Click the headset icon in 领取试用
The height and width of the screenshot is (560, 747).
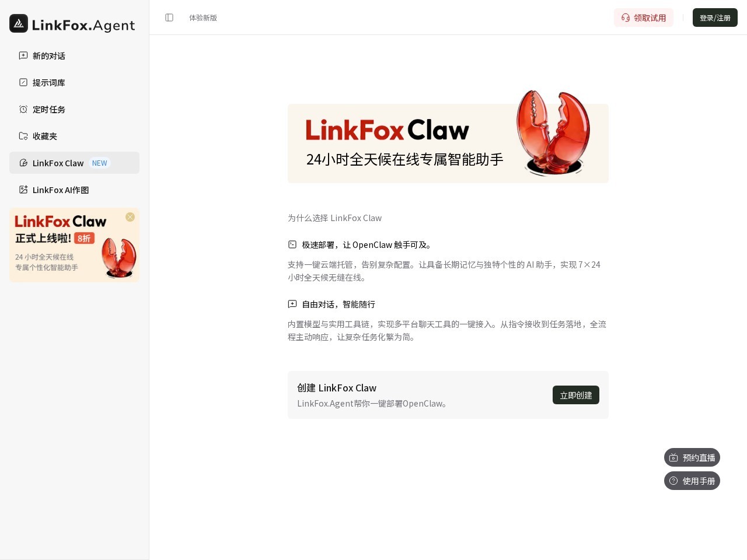[x=626, y=17]
